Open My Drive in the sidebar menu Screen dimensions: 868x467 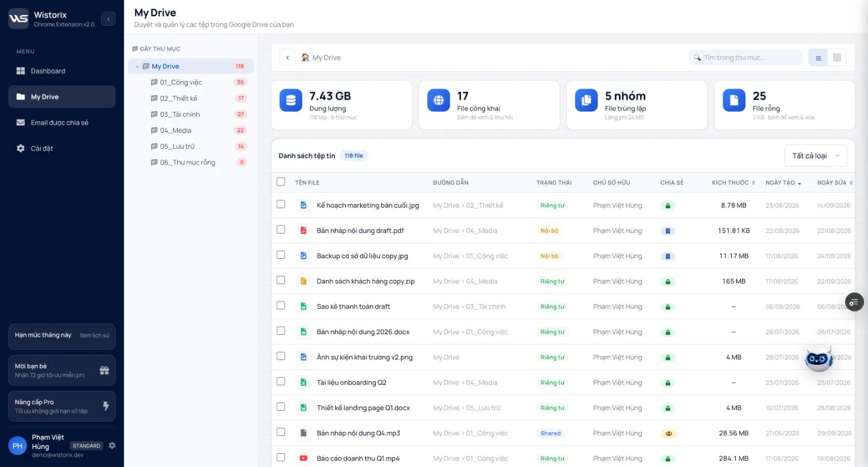tap(62, 97)
